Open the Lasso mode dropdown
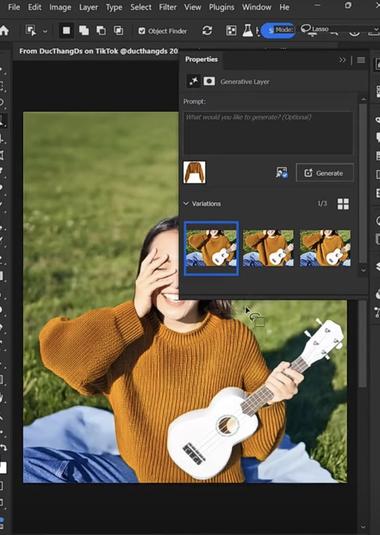 point(339,29)
